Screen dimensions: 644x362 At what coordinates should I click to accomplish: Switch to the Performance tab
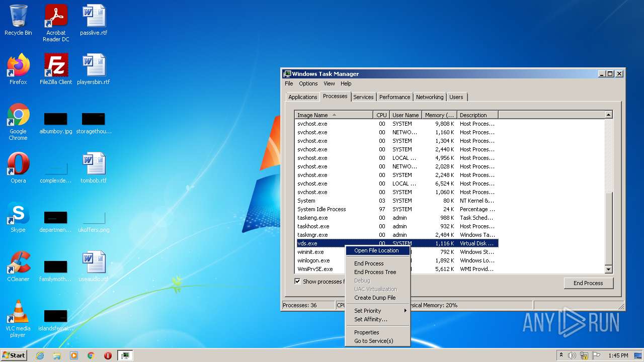point(394,97)
